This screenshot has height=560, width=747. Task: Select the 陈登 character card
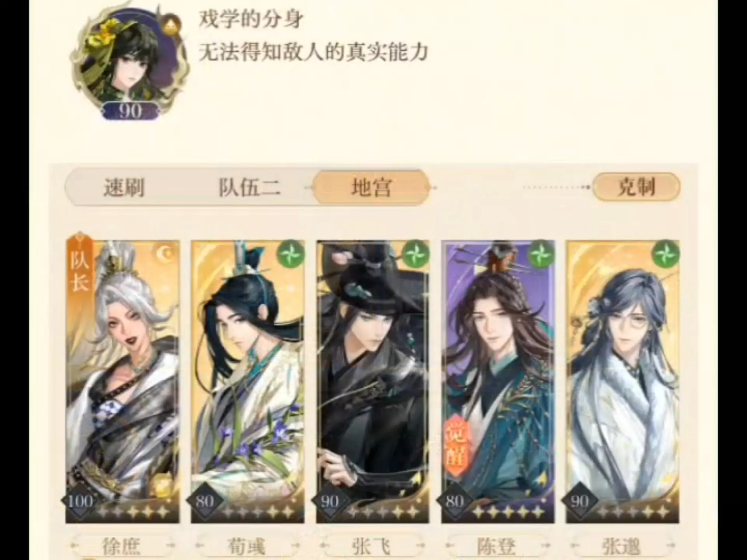[x=498, y=381]
